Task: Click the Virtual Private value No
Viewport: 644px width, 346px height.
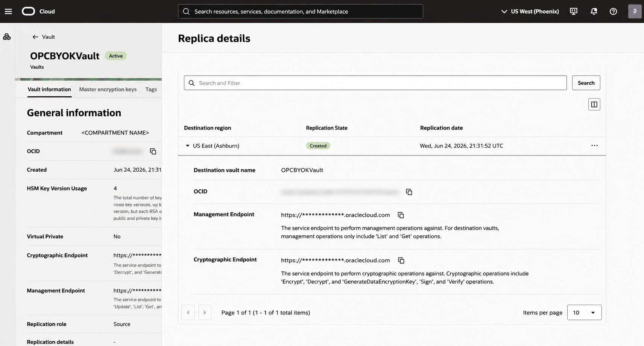Action: coord(117,236)
